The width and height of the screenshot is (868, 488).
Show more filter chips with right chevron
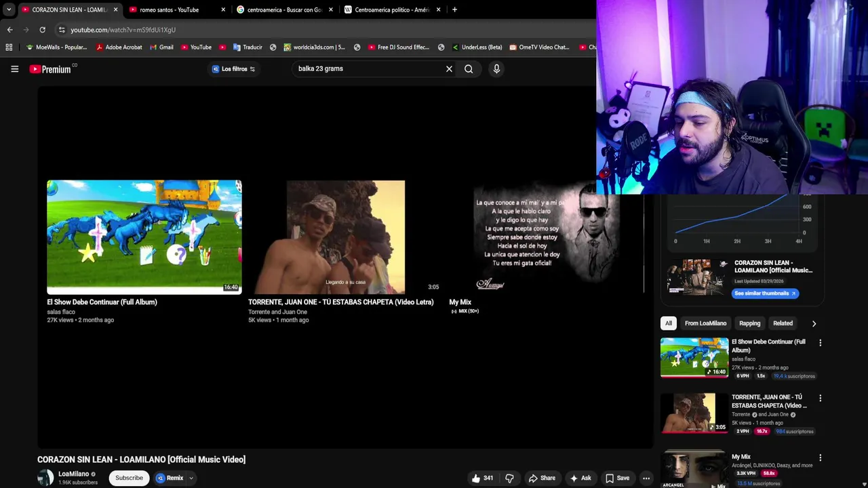tap(814, 323)
